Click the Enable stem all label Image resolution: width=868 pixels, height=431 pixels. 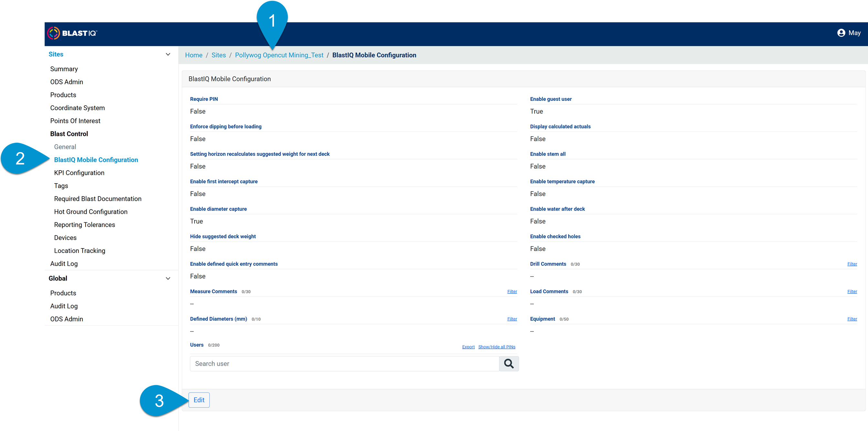click(x=548, y=154)
